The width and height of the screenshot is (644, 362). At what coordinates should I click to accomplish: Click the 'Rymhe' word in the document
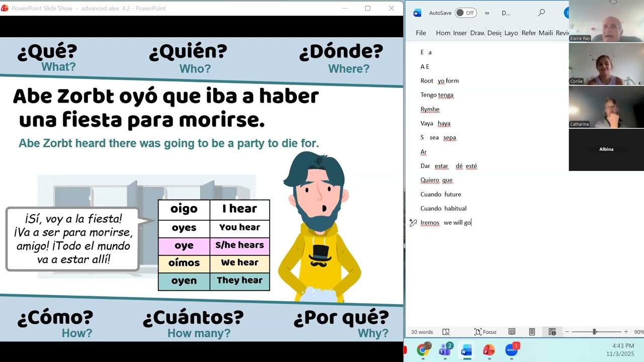(x=430, y=109)
